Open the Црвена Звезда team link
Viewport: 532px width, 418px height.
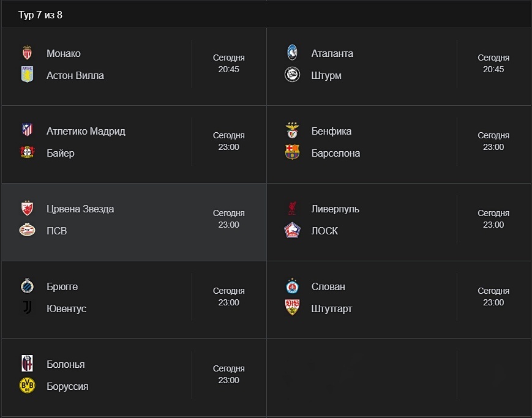coord(80,209)
